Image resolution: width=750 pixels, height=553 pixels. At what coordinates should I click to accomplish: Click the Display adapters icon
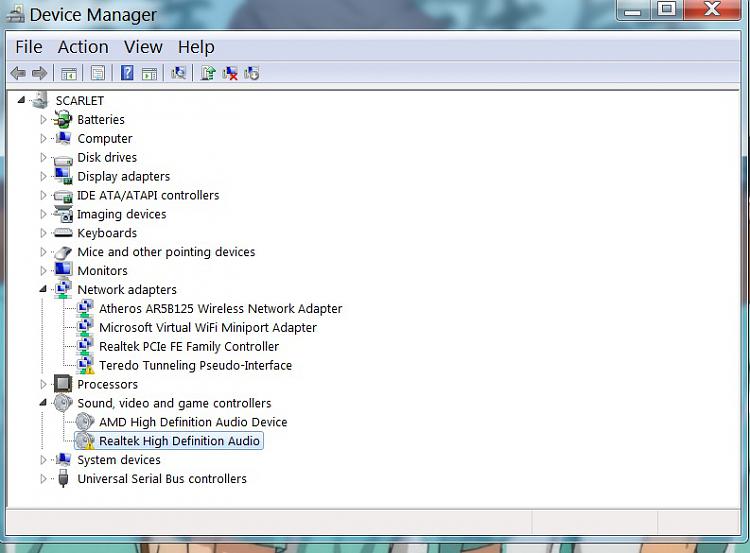63,176
